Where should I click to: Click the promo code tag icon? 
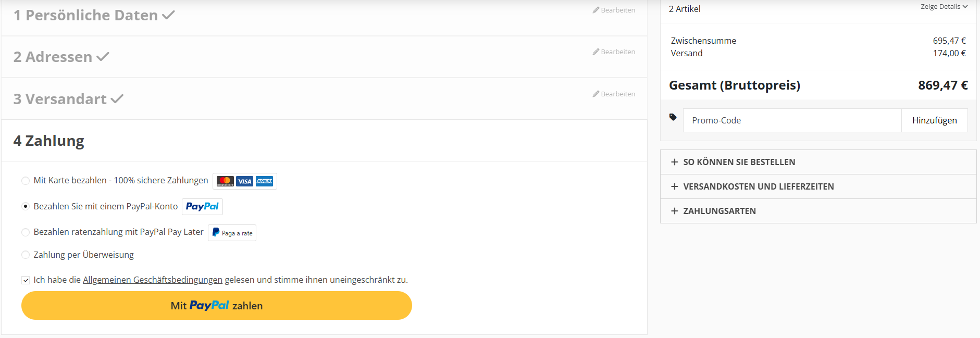point(673,117)
